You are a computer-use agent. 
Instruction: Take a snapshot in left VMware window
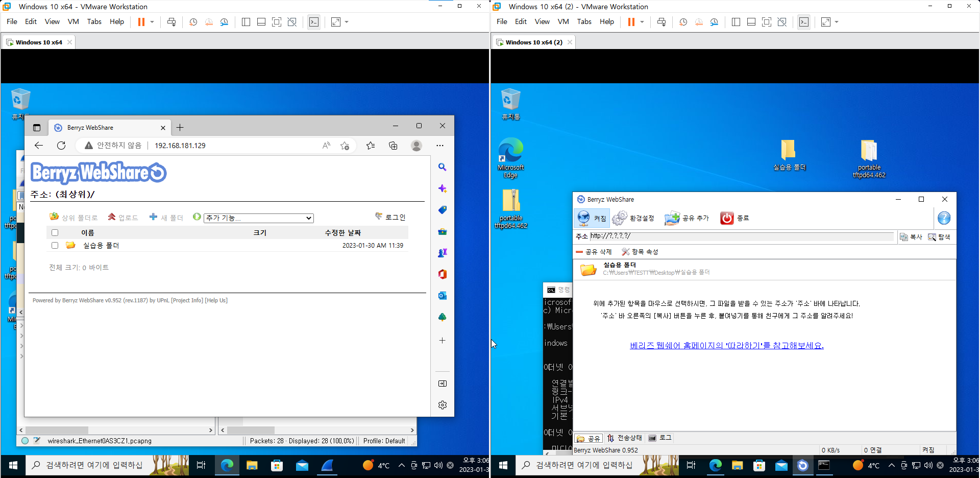point(193,22)
